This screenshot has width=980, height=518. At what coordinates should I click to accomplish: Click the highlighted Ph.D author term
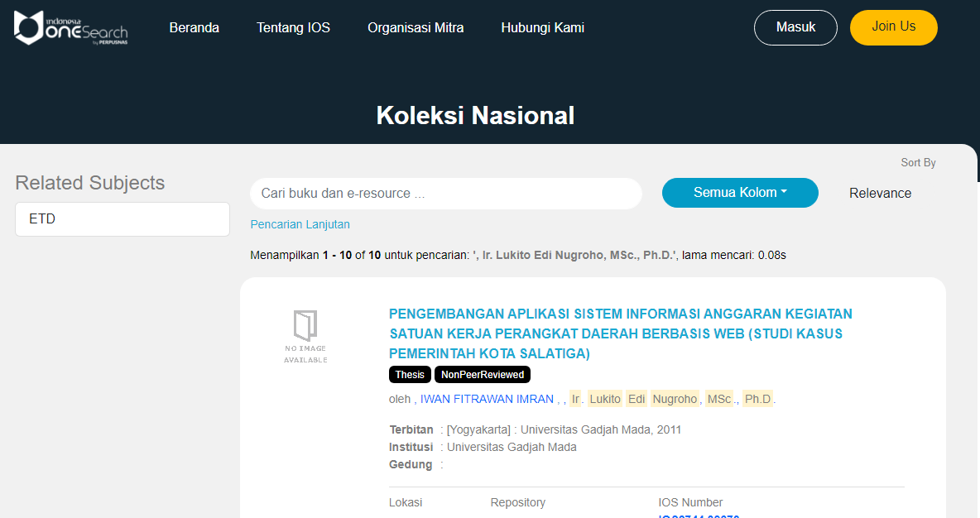tap(757, 399)
